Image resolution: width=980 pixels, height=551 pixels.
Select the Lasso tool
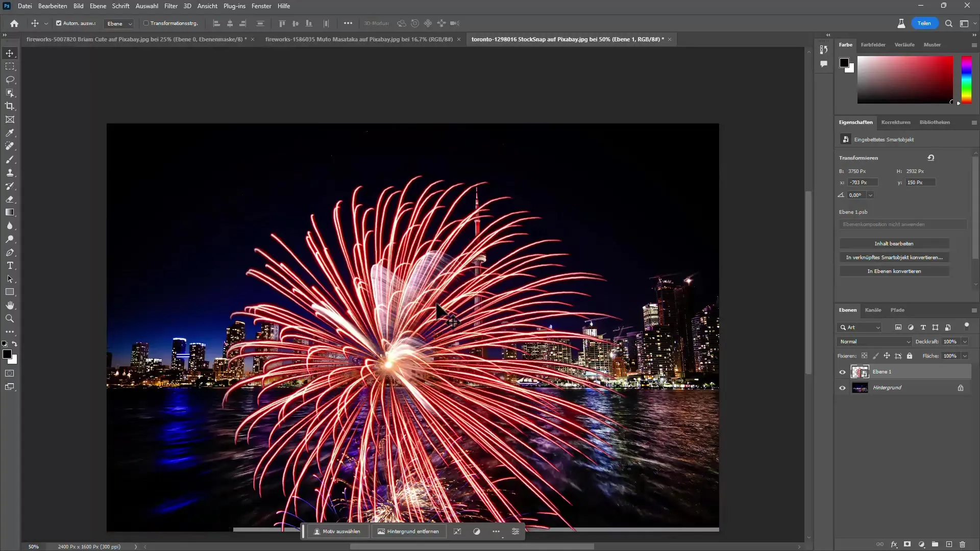(x=10, y=80)
